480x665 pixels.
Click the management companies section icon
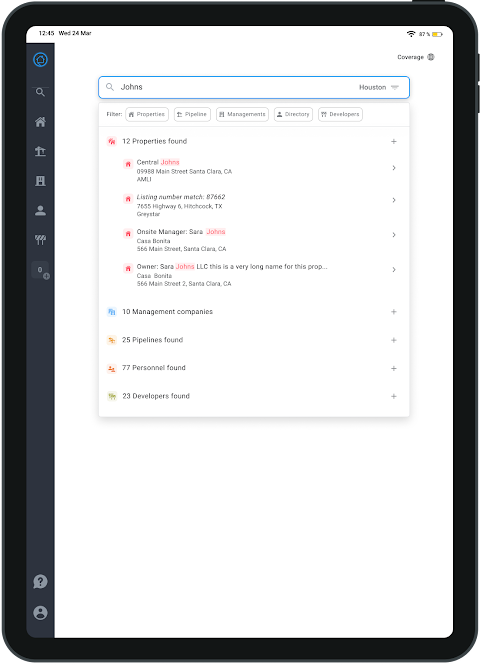pos(112,312)
